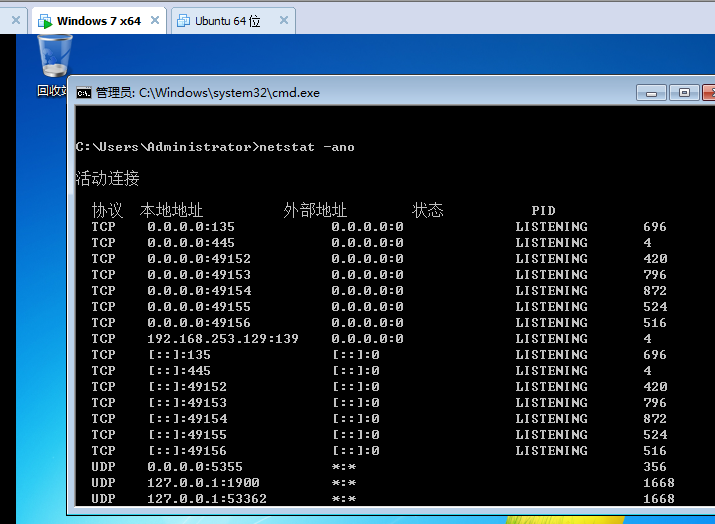Viewport: 715px width, 524px height.
Task: Click local address [::]:49152
Action: [187, 387]
